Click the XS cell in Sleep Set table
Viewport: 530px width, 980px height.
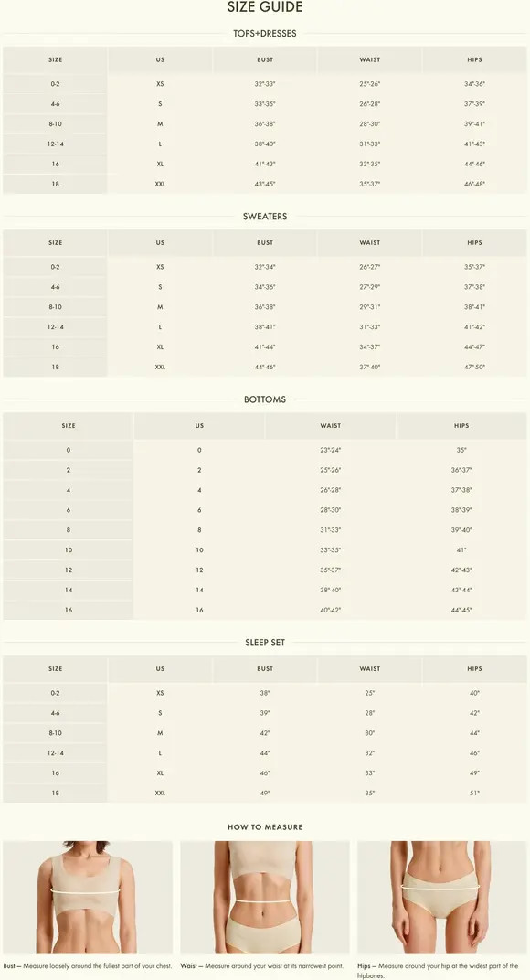click(160, 693)
